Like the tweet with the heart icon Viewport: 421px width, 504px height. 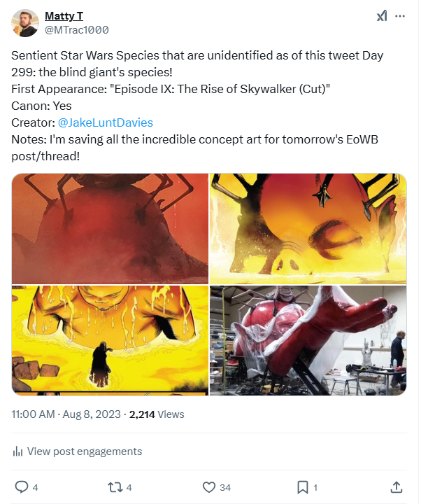208,486
